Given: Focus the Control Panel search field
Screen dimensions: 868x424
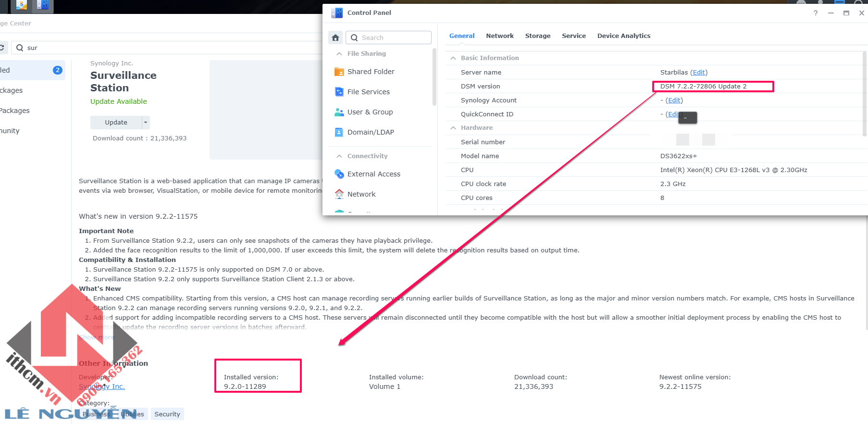Looking at the screenshot, I should pyautogui.click(x=388, y=37).
